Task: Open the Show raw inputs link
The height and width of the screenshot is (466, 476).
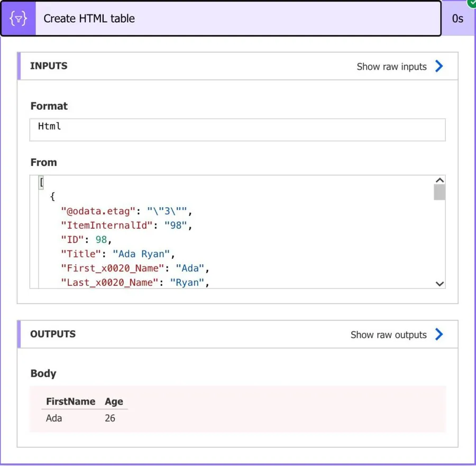Action: [x=391, y=67]
